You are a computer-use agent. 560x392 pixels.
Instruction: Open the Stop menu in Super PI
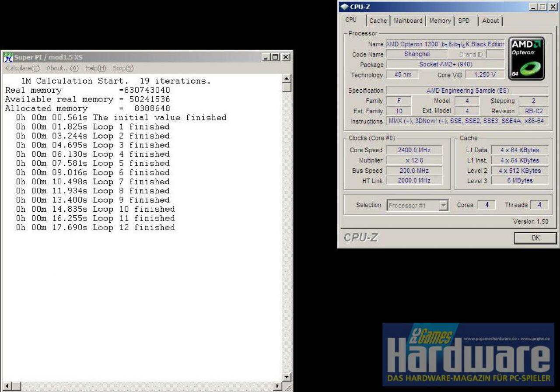123,68
